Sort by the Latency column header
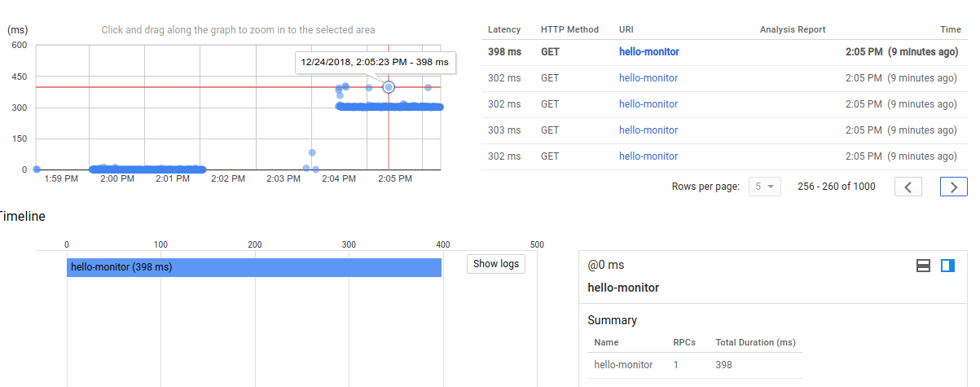 coord(503,29)
